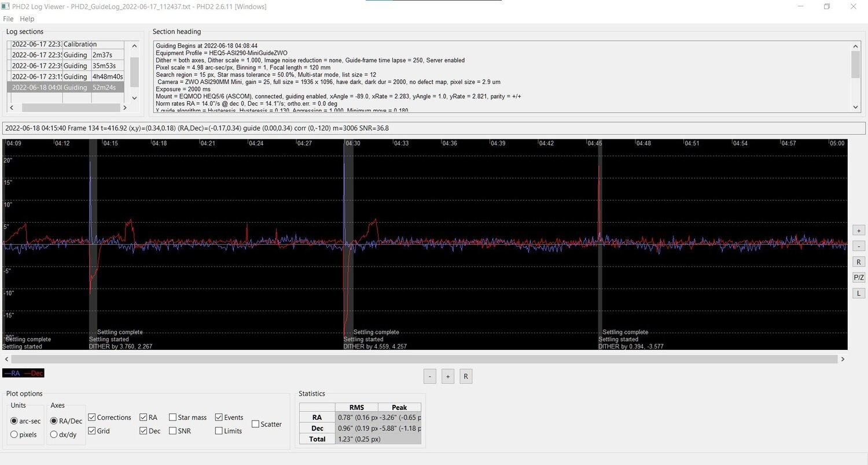The width and height of the screenshot is (868, 465).
Task: Toggle the Corrections checkbox
Action: click(110, 418)
